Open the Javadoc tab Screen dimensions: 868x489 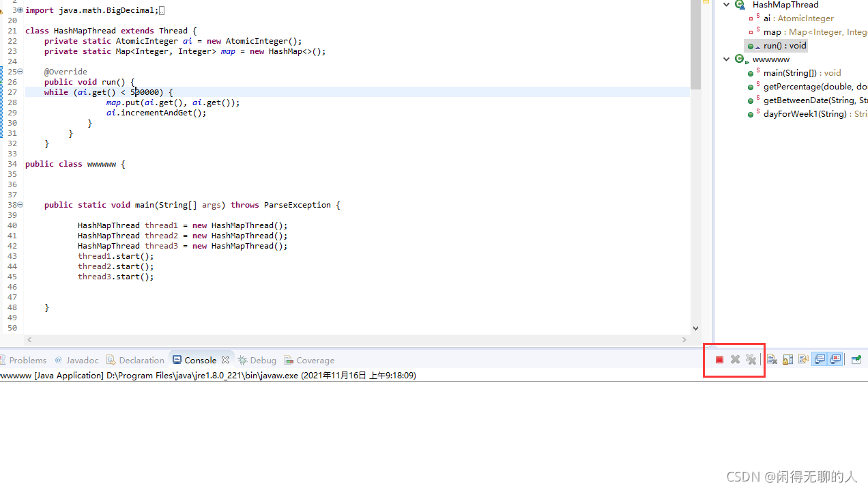point(76,360)
